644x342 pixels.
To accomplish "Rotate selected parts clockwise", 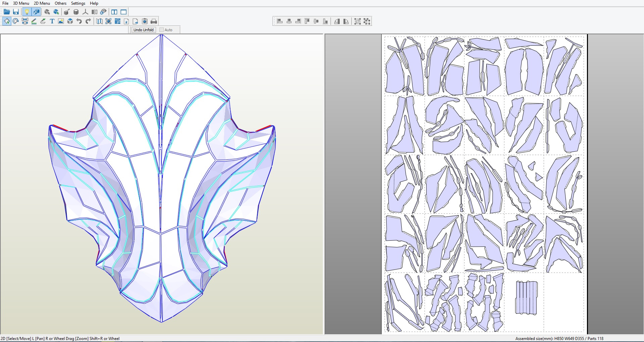I will (346, 21).
